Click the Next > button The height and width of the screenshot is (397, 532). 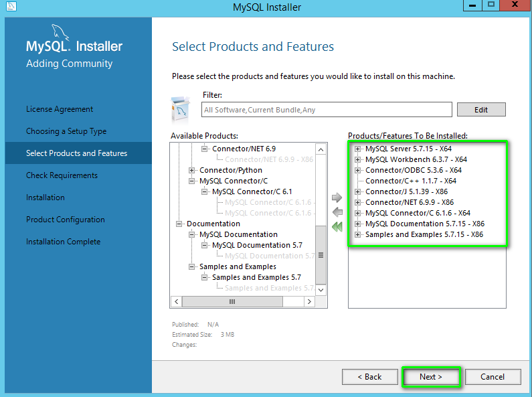tap(430, 377)
